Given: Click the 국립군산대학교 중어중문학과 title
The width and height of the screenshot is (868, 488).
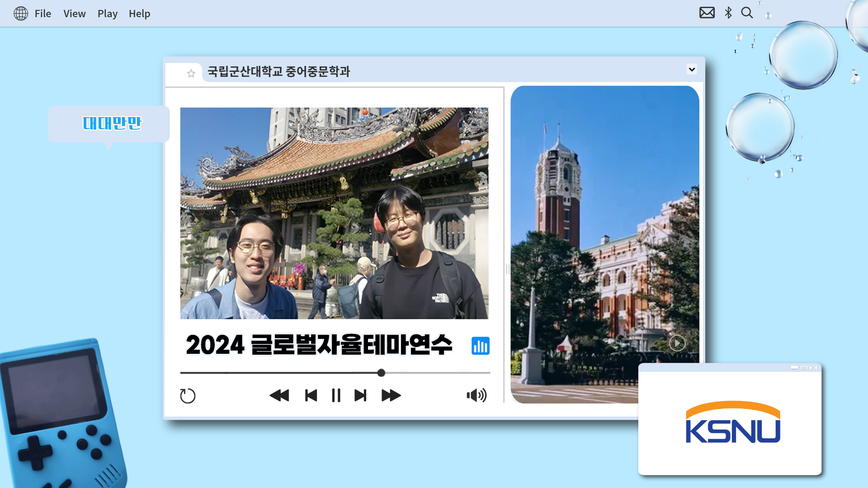Looking at the screenshot, I should pyautogui.click(x=278, y=71).
